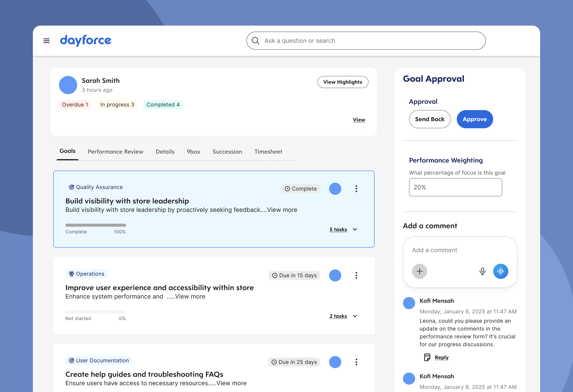
Task: Click the Due in 25 days badge
Action: click(294, 362)
